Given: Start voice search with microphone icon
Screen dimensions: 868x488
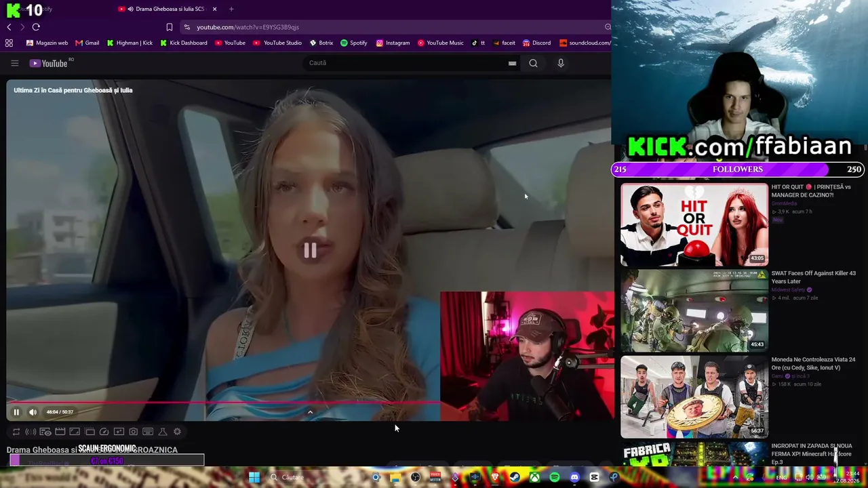Looking at the screenshot, I should click(561, 63).
